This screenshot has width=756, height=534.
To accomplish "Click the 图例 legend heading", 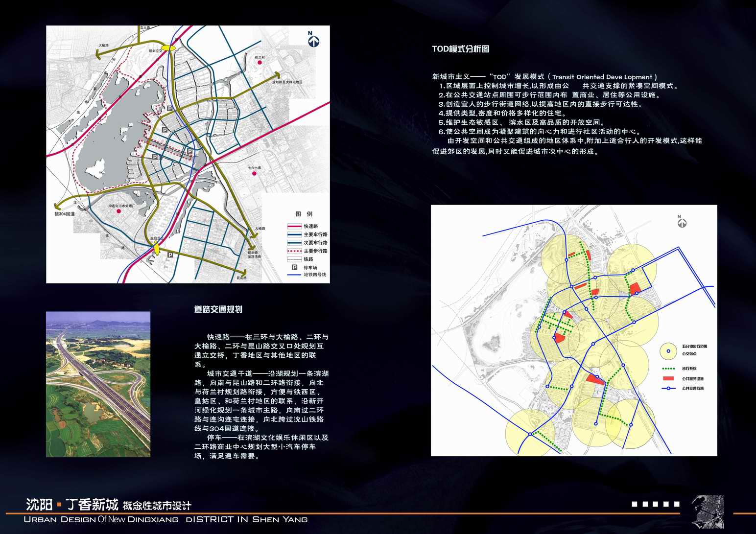I will tap(304, 214).
